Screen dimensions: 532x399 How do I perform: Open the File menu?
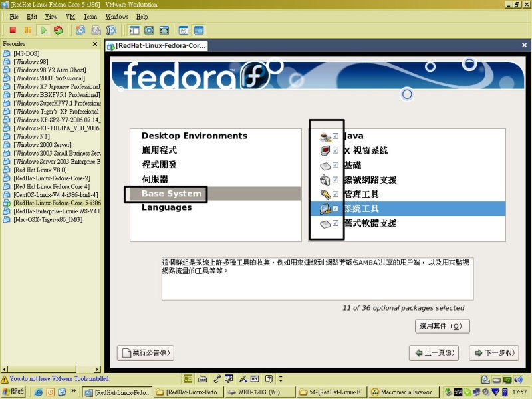pyautogui.click(x=14, y=16)
